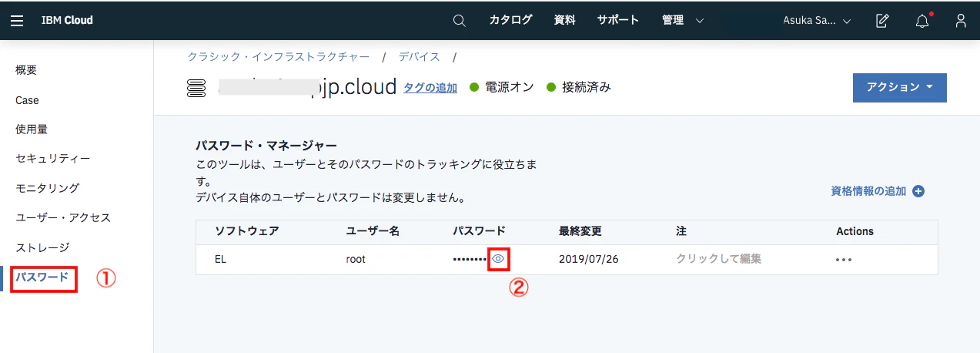The image size is (980, 353).
Task: Open the カタログ menu
Action: [510, 20]
